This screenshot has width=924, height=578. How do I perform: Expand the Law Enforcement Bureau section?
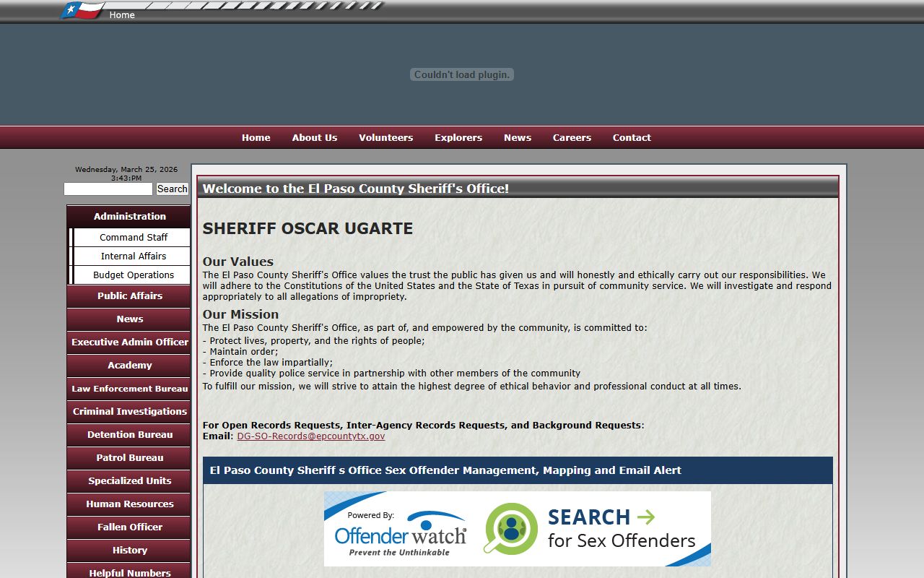(129, 389)
